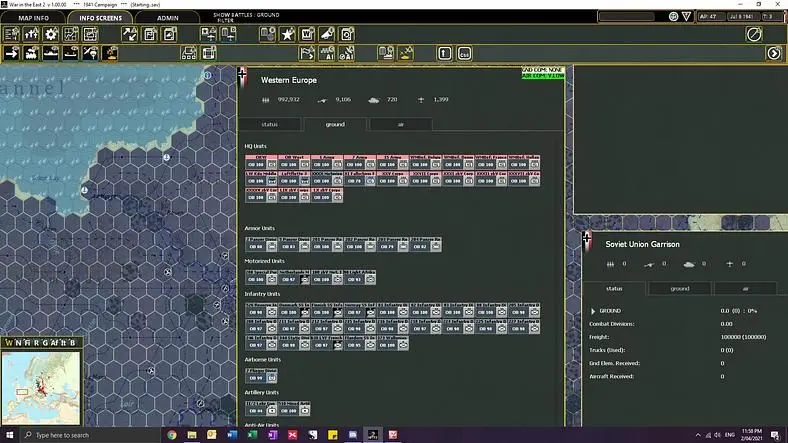
Task: Open the air unit report icon with star
Action: (208, 34)
